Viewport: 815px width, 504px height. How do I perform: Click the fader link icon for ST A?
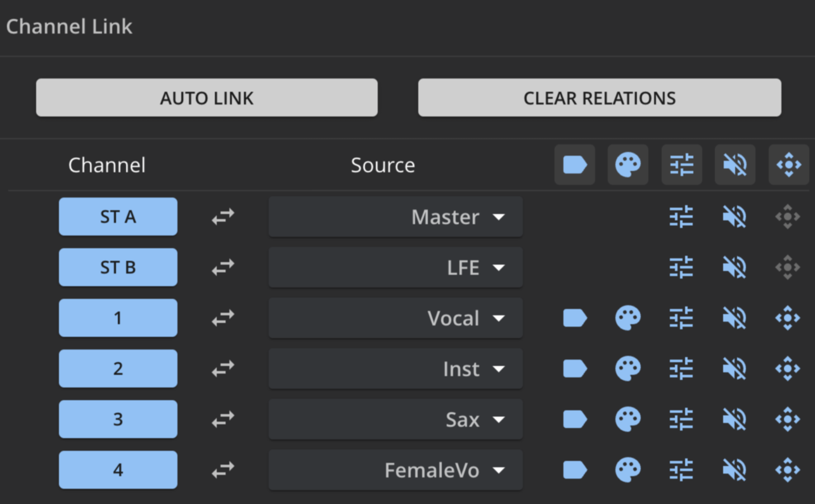coord(681,217)
